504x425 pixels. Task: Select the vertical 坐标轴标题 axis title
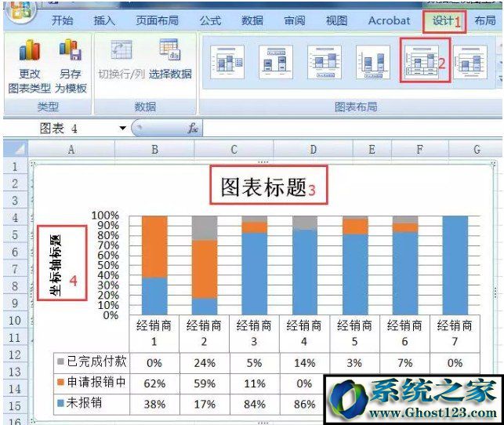pyautogui.click(x=56, y=264)
